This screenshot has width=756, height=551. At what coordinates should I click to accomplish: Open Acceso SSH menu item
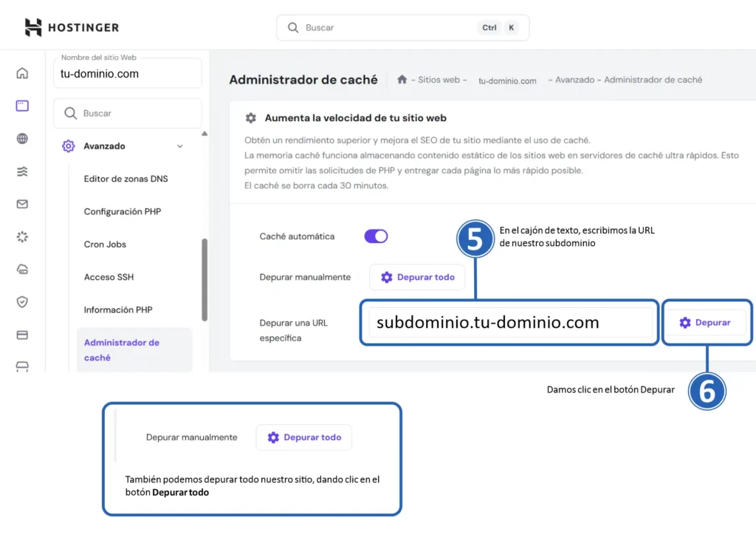[109, 277]
